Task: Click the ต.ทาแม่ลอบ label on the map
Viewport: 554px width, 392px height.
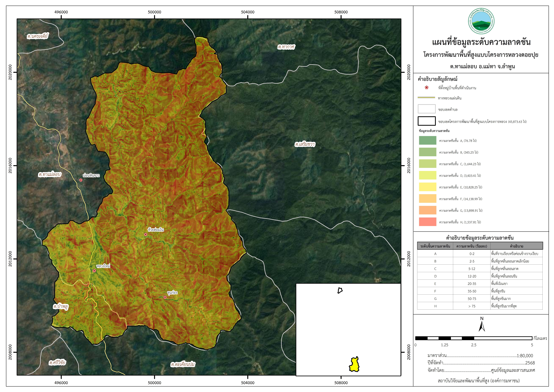Action: coord(50,174)
